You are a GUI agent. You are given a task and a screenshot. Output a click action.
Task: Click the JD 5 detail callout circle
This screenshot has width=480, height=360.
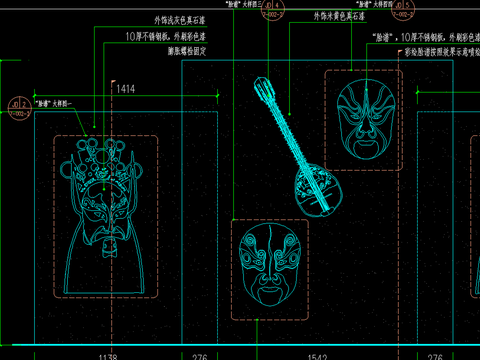(403, 9)
